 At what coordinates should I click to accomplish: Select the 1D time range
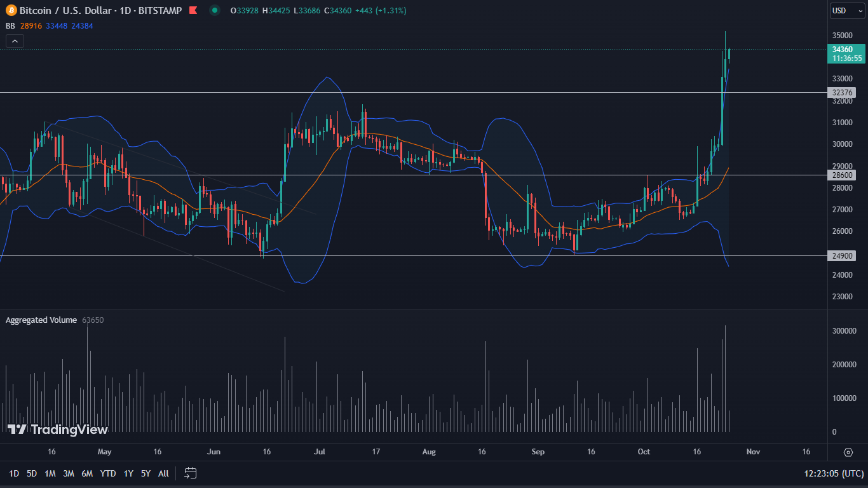(x=14, y=473)
